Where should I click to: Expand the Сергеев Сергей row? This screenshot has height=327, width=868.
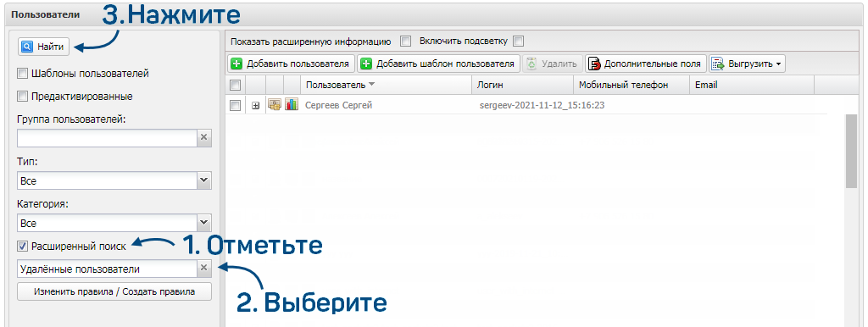click(x=255, y=105)
